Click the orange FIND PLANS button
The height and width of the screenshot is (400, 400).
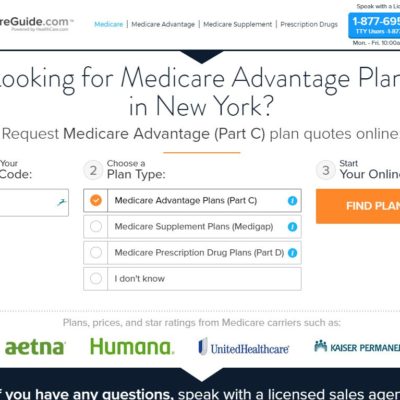pos(358,206)
